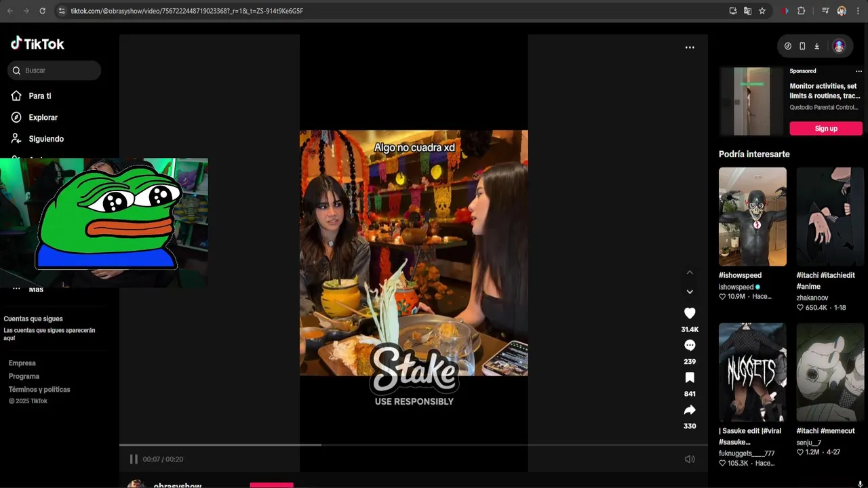
Task: Open the zhakanoov account link
Action: (x=812, y=298)
